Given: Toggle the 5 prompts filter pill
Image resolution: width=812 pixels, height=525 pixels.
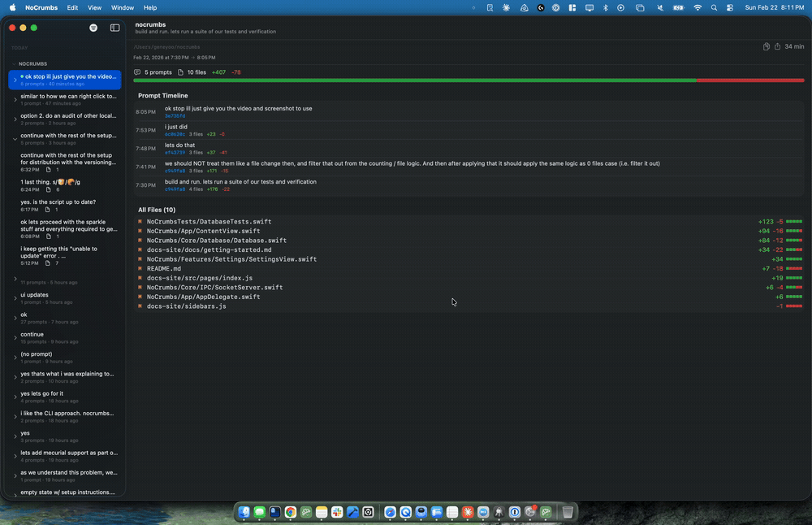Looking at the screenshot, I should 154,72.
